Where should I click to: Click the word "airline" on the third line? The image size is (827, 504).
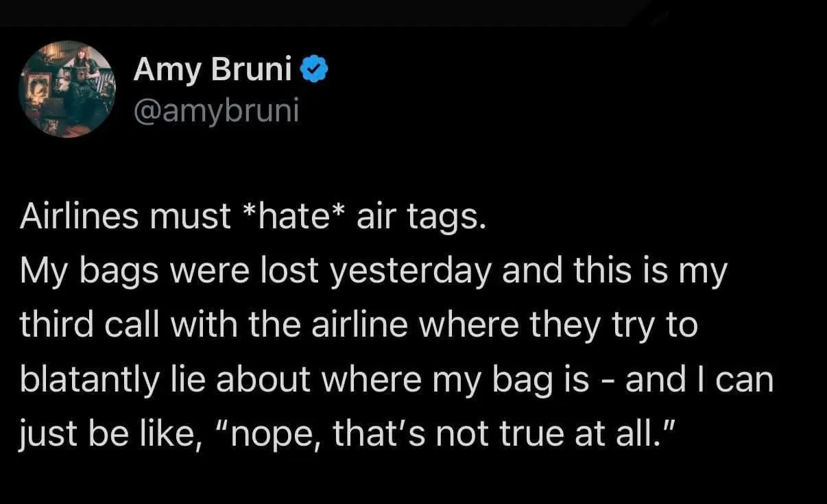pos(365,325)
